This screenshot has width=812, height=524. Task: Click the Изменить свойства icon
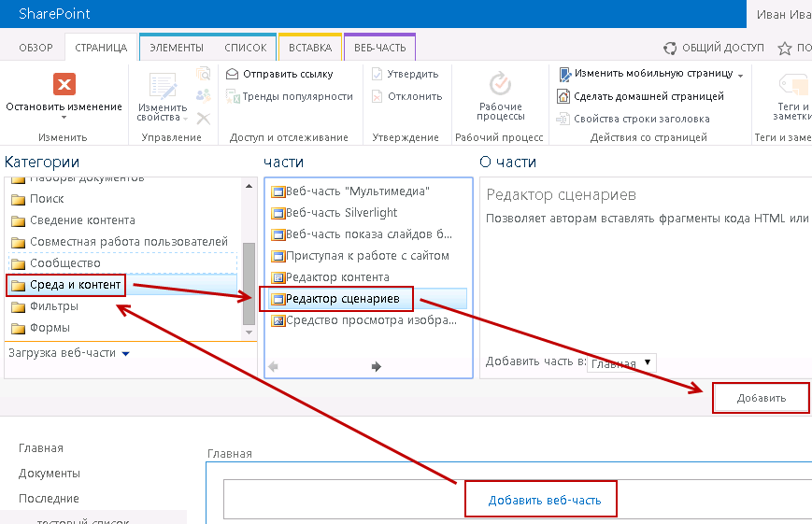[x=164, y=86]
